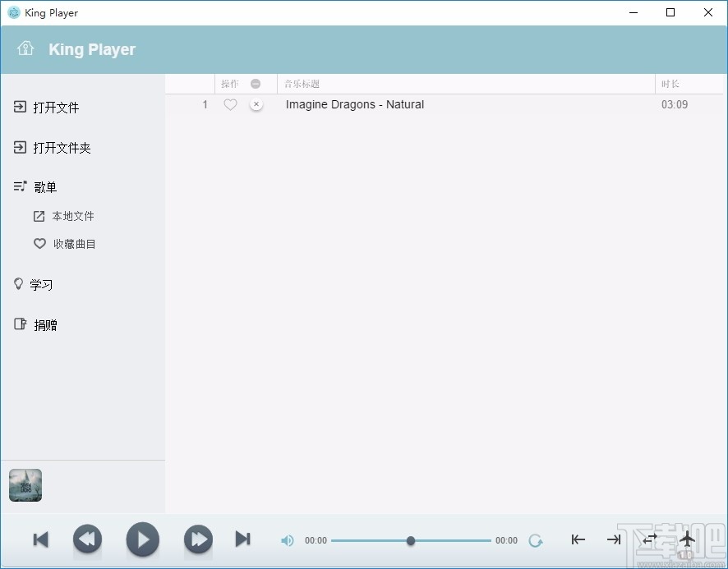Favorite the Imagine Dragons track with heart toggle

click(x=230, y=105)
